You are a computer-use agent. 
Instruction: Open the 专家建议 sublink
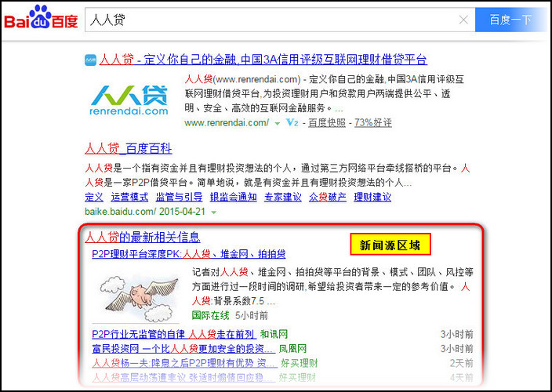tap(283, 197)
